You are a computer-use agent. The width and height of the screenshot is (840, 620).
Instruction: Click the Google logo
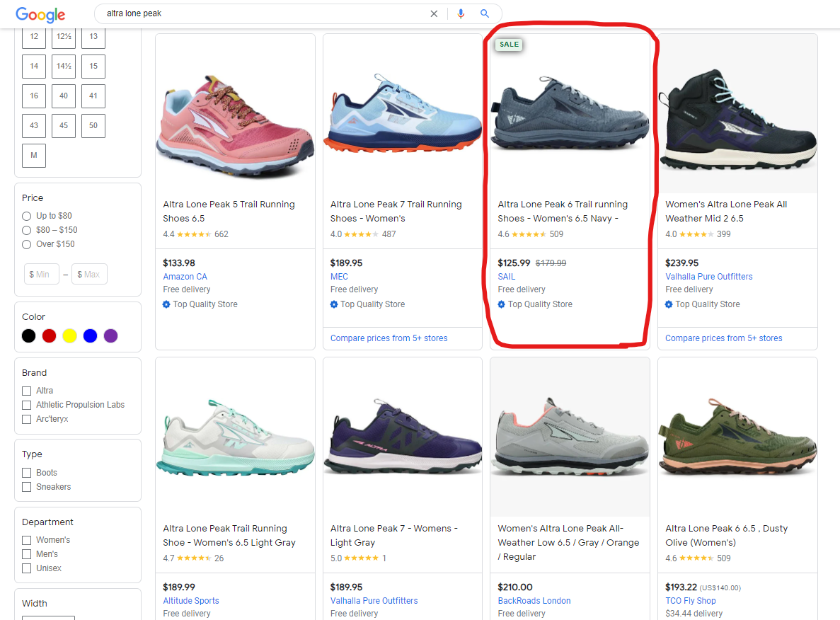click(x=40, y=14)
